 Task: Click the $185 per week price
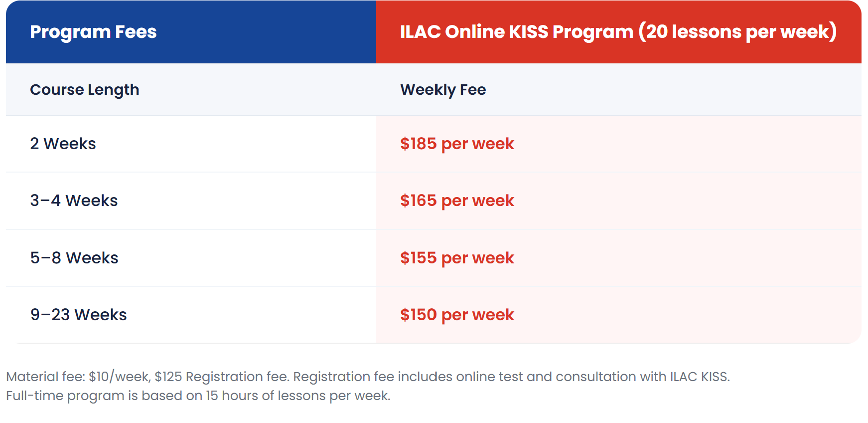click(x=457, y=144)
